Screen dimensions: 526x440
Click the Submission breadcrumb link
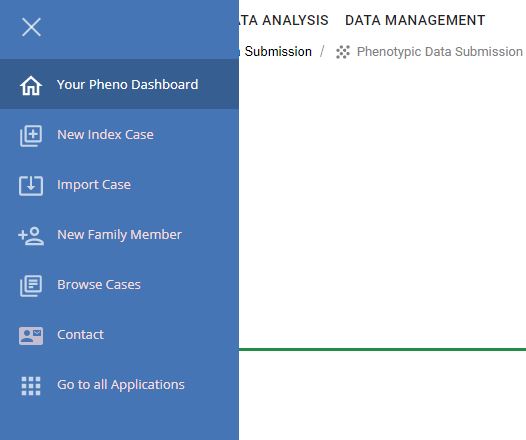(x=278, y=52)
